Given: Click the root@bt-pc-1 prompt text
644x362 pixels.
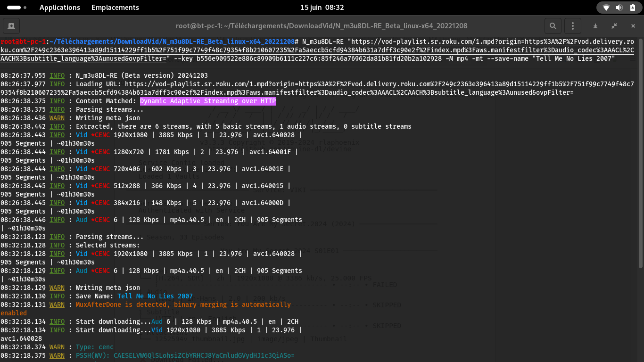Looking at the screenshot, I should tap(24, 41).
